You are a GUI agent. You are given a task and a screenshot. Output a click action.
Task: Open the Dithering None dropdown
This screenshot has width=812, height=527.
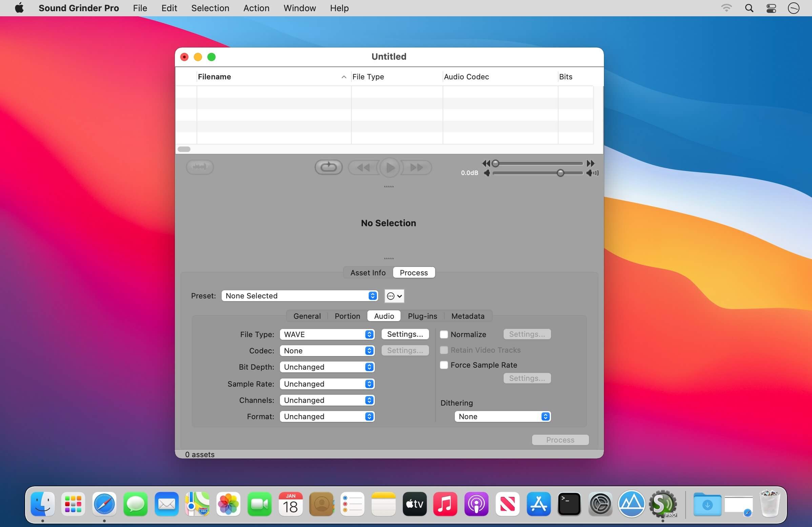[502, 416]
